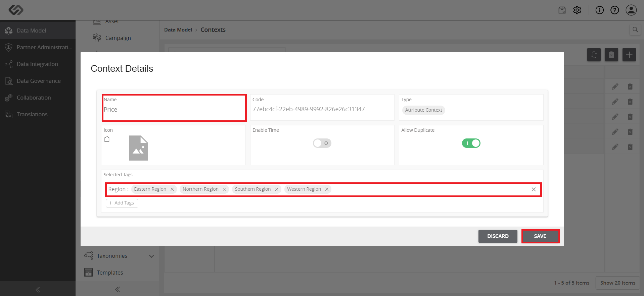The image size is (644, 296).
Task: Click the DISCARD button
Action: (x=498, y=236)
